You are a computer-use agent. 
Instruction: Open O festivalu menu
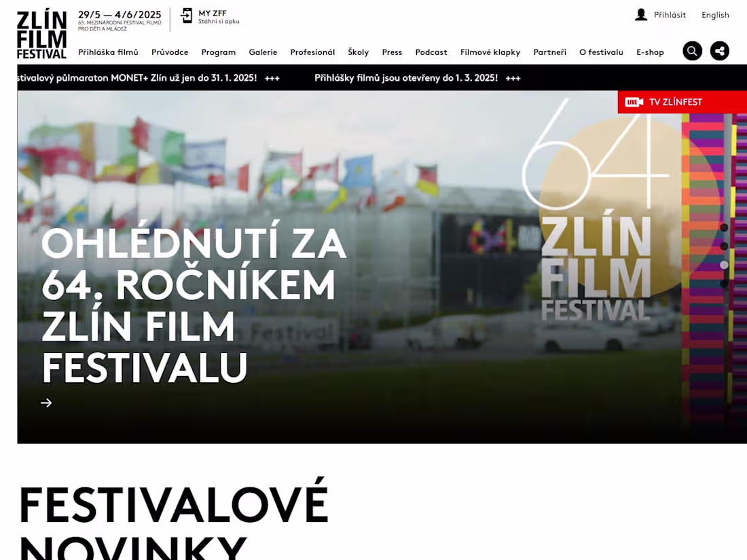(601, 52)
